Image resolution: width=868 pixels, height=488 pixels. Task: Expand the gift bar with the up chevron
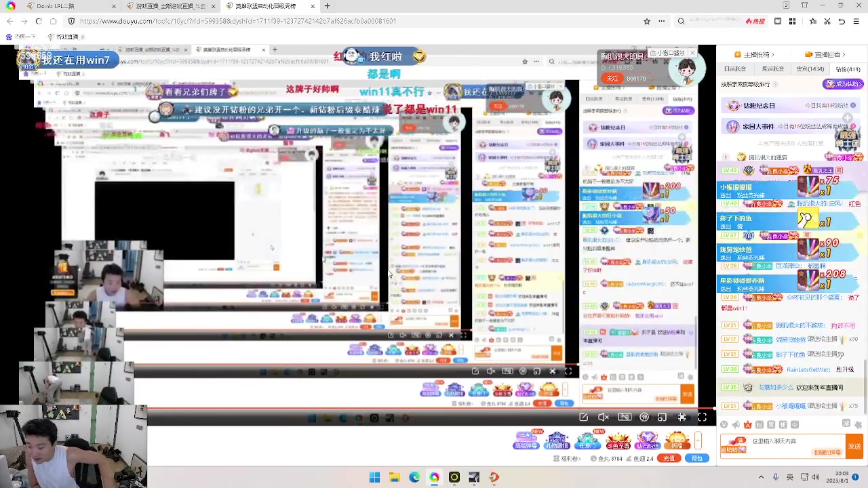(698, 441)
